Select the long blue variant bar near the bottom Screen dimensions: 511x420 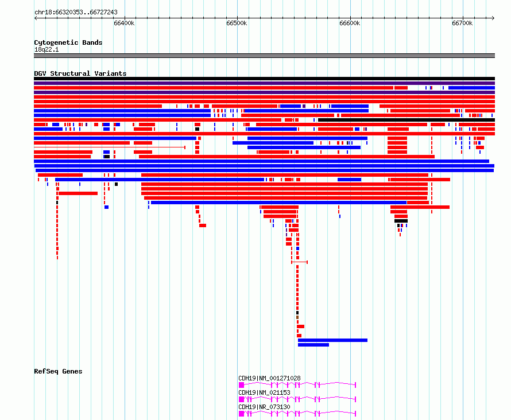click(333, 340)
